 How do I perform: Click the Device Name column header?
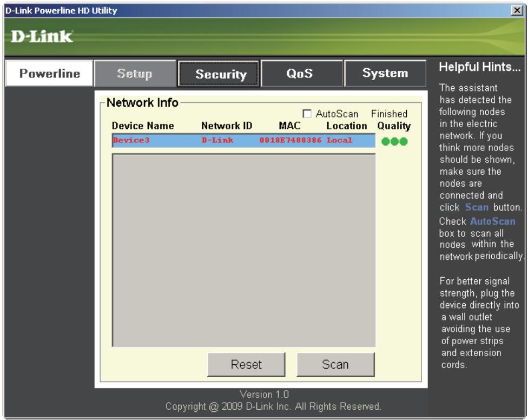[x=143, y=126]
